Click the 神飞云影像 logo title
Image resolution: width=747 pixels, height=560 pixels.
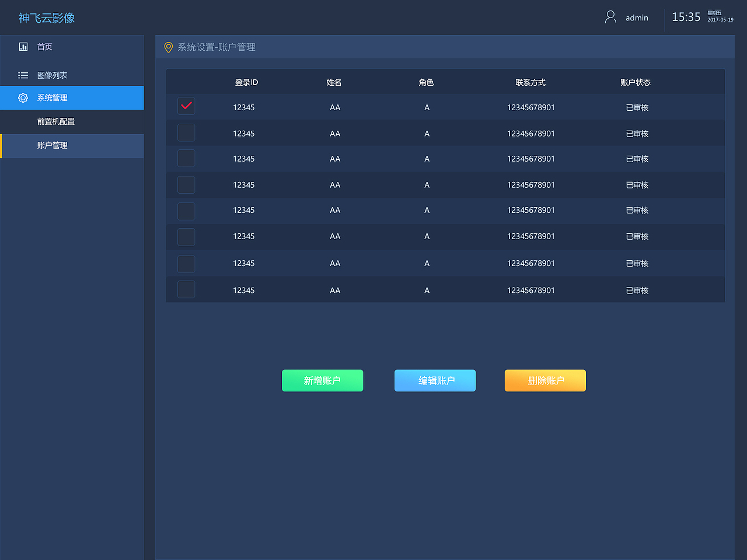tap(47, 18)
